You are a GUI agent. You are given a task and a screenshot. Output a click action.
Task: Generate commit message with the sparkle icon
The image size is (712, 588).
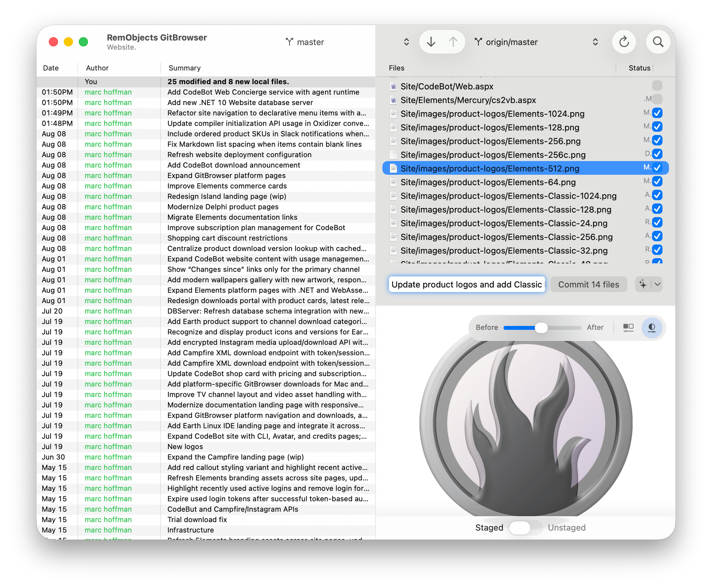643,284
